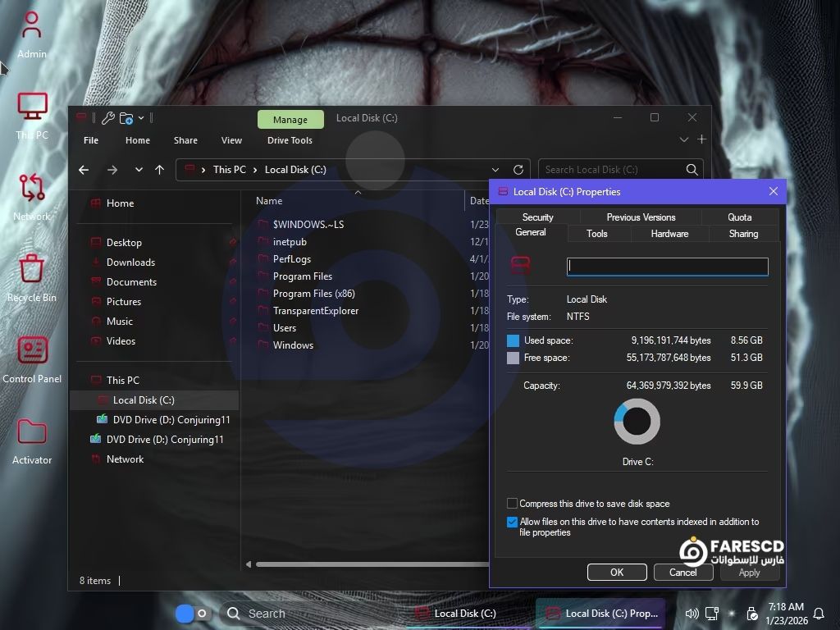The height and width of the screenshot is (630, 840).
Task: Click the back navigation arrow
Action: tap(84, 170)
